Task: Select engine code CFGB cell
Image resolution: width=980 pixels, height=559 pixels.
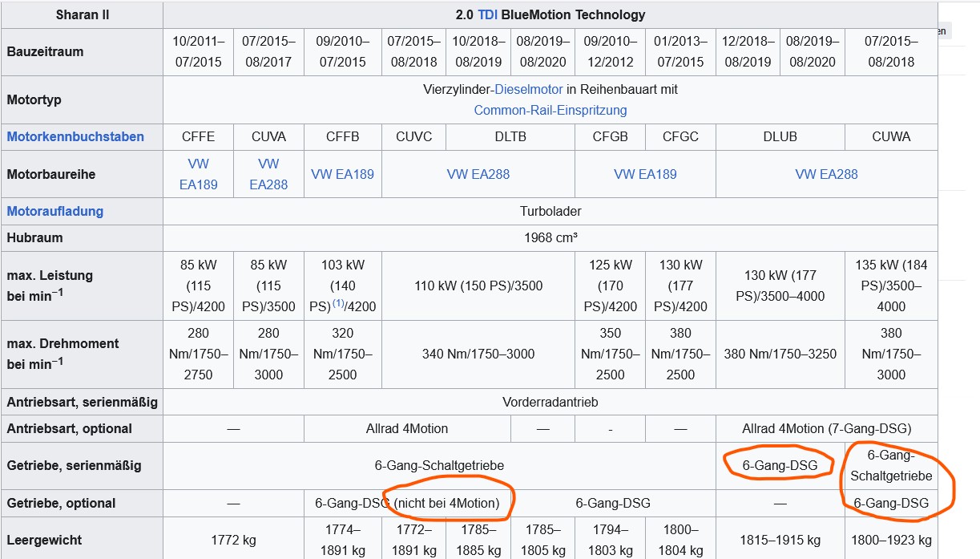Action: click(x=610, y=136)
